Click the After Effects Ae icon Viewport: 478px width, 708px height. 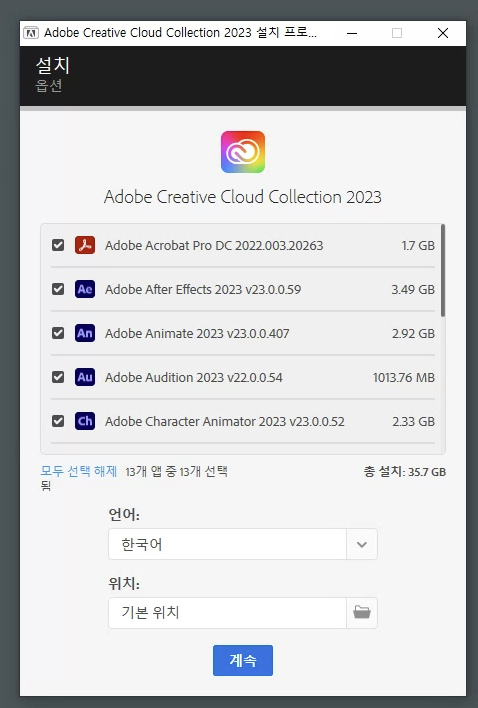(85, 289)
